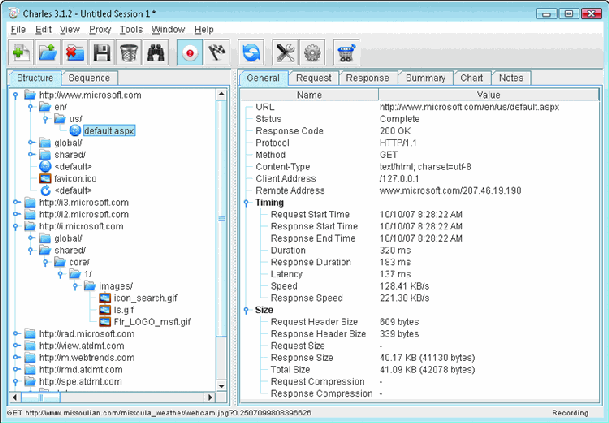Click the tree vertical scrollbar down arrow
Viewport: 609px width, 423px height.
coord(221,386)
